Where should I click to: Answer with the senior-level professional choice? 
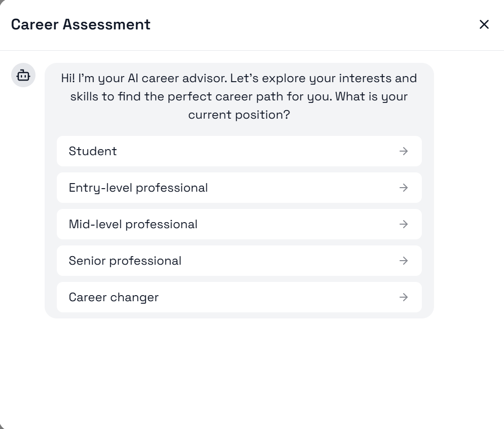(239, 261)
